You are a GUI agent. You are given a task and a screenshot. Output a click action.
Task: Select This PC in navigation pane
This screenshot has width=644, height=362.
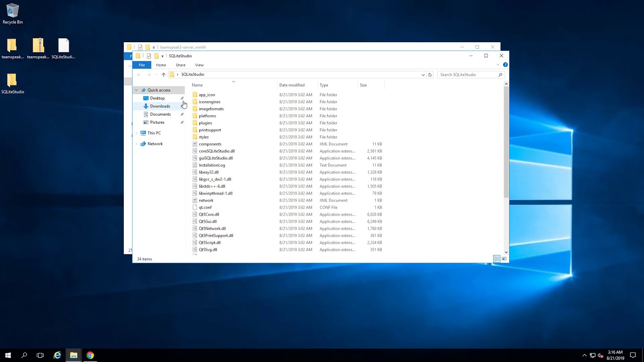click(x=154, y=133)
